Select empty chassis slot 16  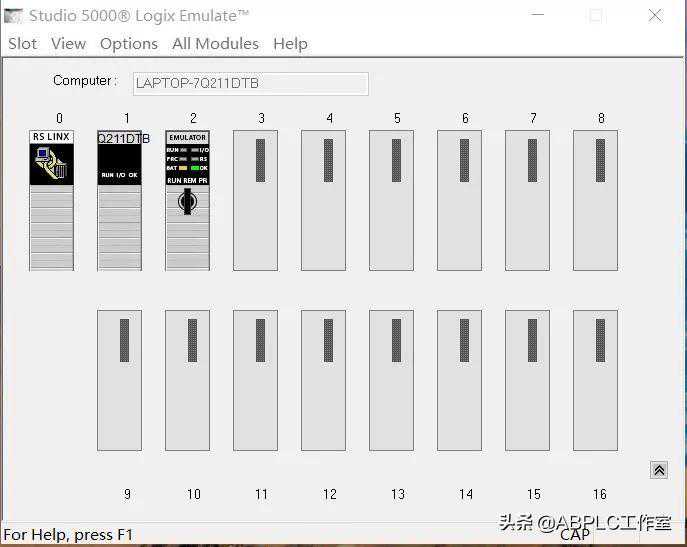click(595, 380)
